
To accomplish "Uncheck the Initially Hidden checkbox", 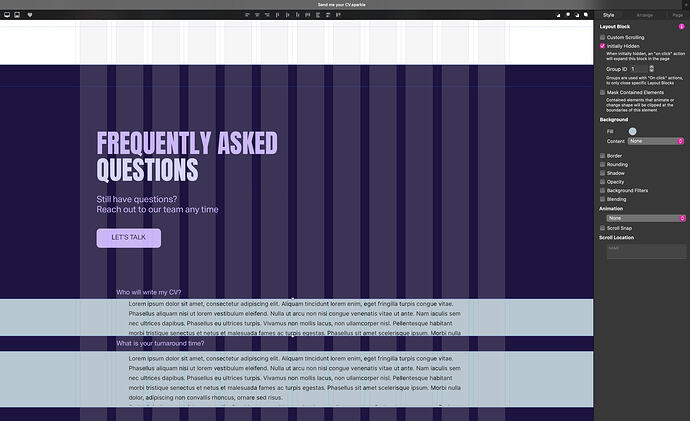I will point(602,46).
